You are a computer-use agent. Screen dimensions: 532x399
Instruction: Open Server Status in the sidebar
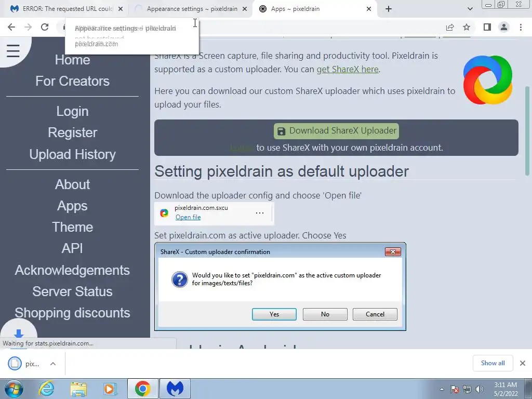tap(72, 292)
